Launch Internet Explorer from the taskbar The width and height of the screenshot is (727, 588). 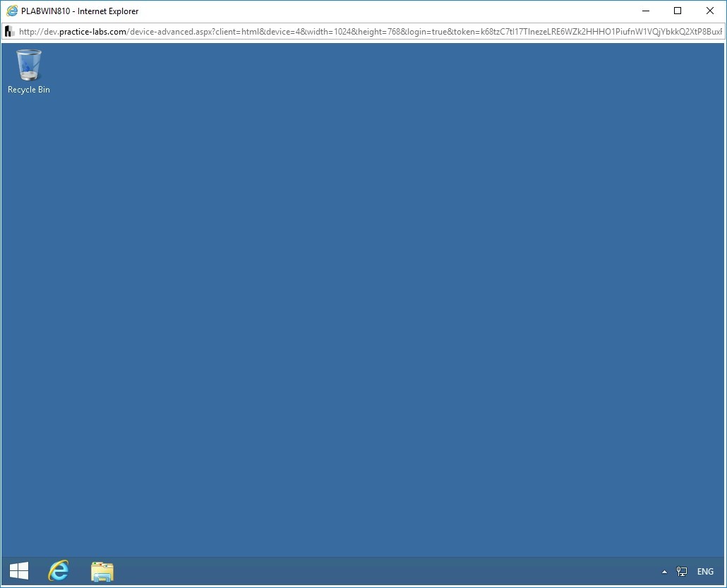[x=59, y=571]
